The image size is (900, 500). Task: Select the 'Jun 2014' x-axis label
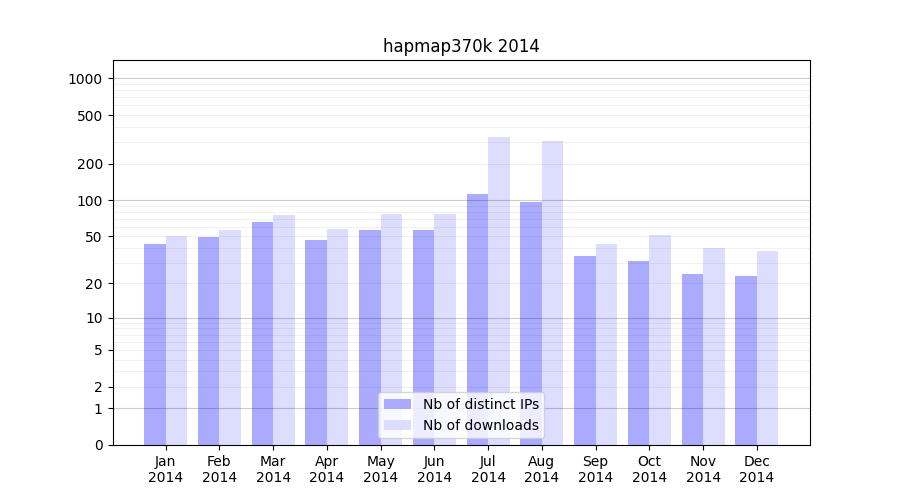434,469
